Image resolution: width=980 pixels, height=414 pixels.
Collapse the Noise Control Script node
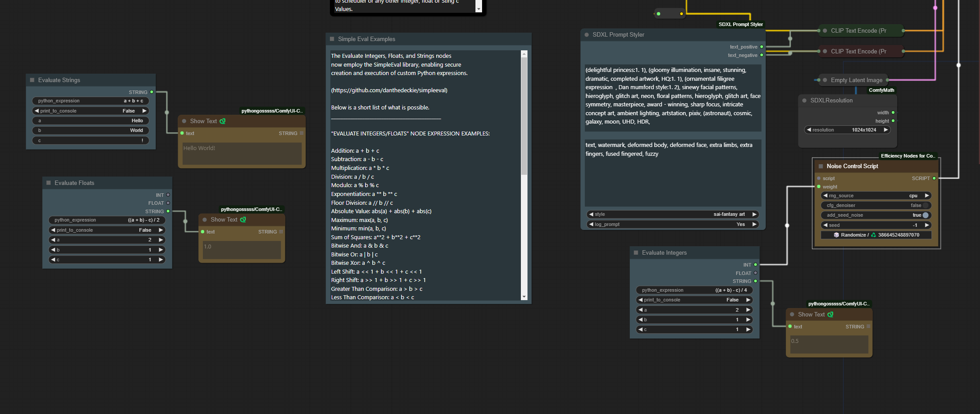pos(821,166)
